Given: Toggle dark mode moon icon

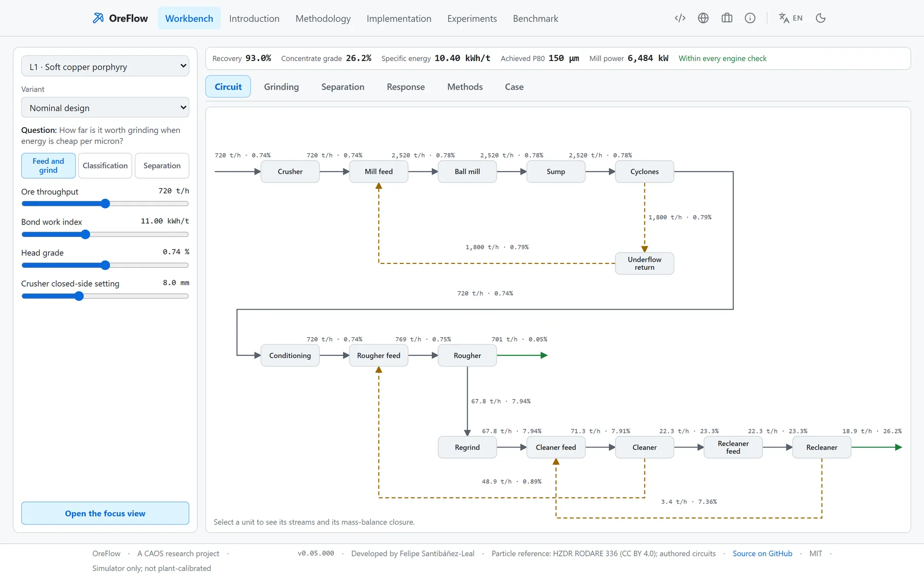Looking at the screenshot, I should click(821, 18).
